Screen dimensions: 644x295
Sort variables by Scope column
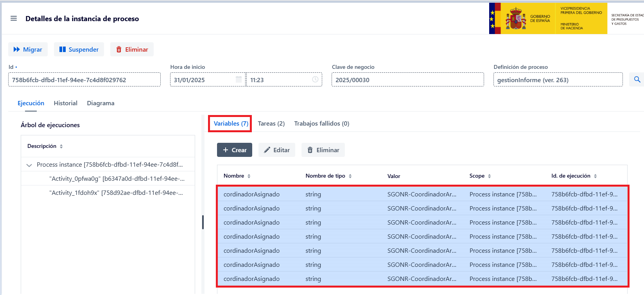click(x=480, y=176)
